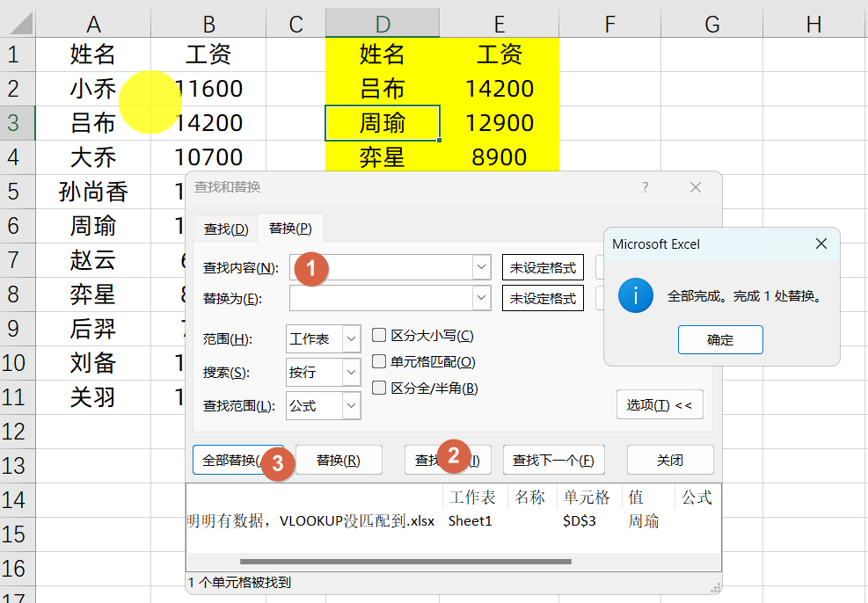The height and width of the screenshot is (603, 868).
Task: Select column H header
Action: coord(813,24)
